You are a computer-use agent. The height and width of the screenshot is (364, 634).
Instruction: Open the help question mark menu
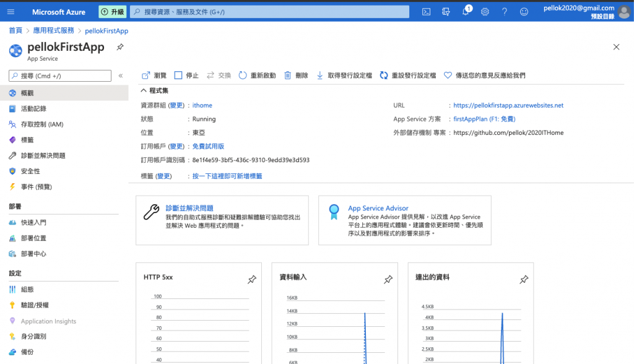[x=504, y=12]
